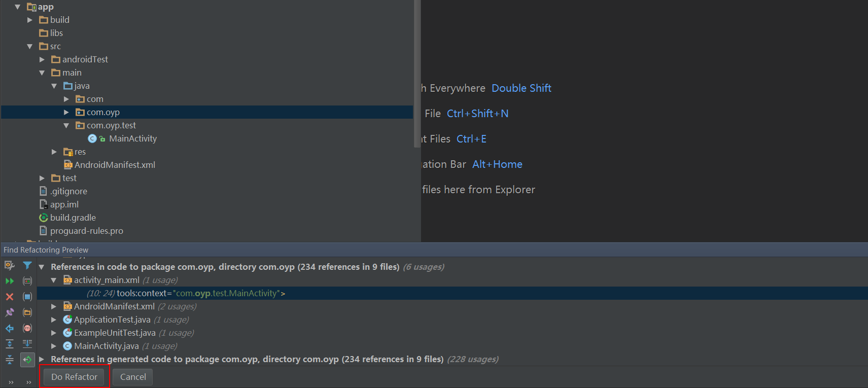Select MainActivity class in project tree
868x388 pixels.
133,138
